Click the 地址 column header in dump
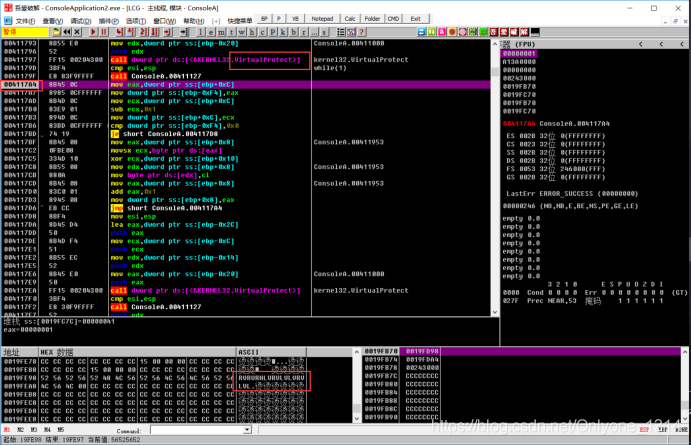 20,352
